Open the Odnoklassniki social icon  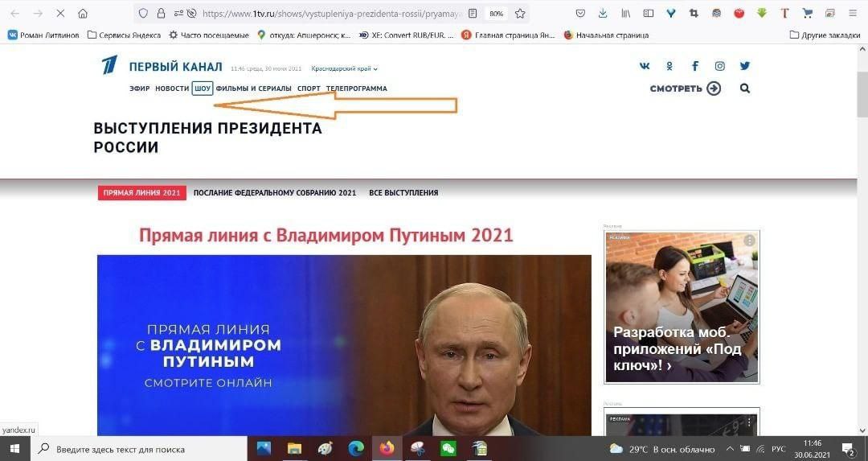[669, 66]
